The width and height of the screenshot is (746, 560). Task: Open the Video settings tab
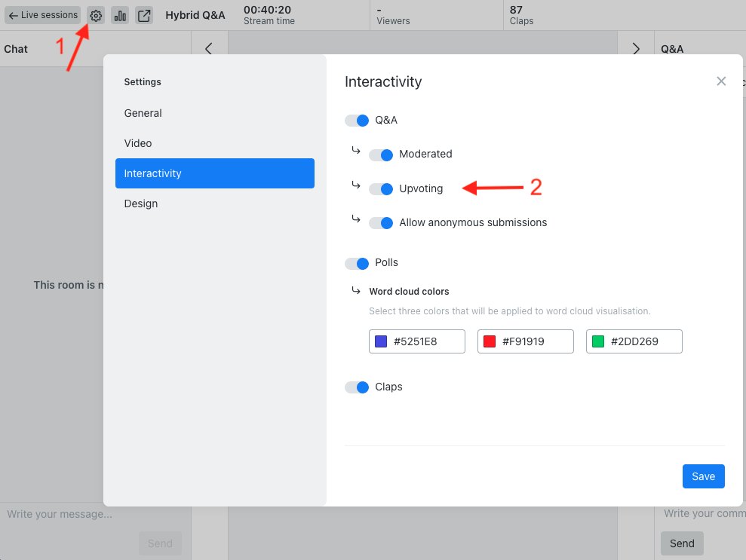click(x=215, y=143)
